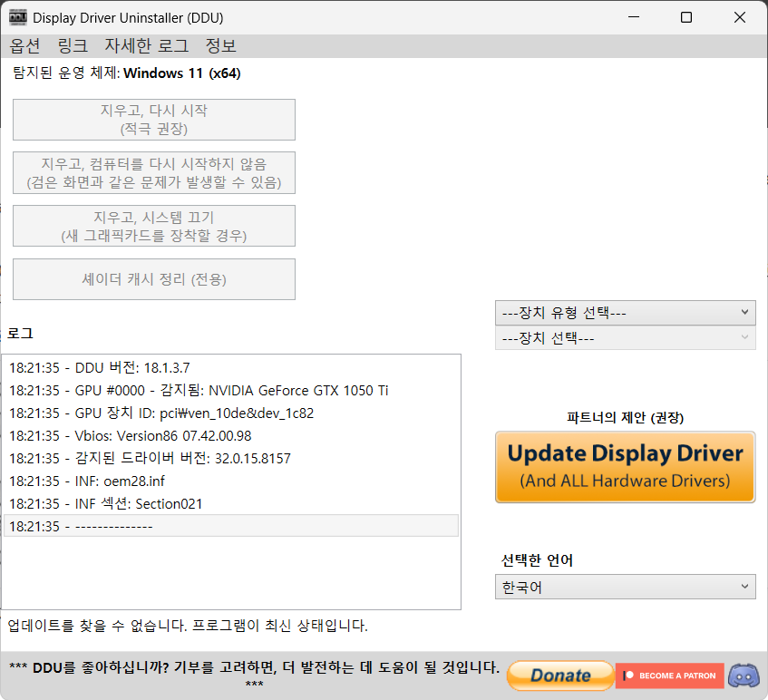Expand the 장치 유형 선택 dropdown
Viewport: 768px width, 700px height.
point(626,313)
